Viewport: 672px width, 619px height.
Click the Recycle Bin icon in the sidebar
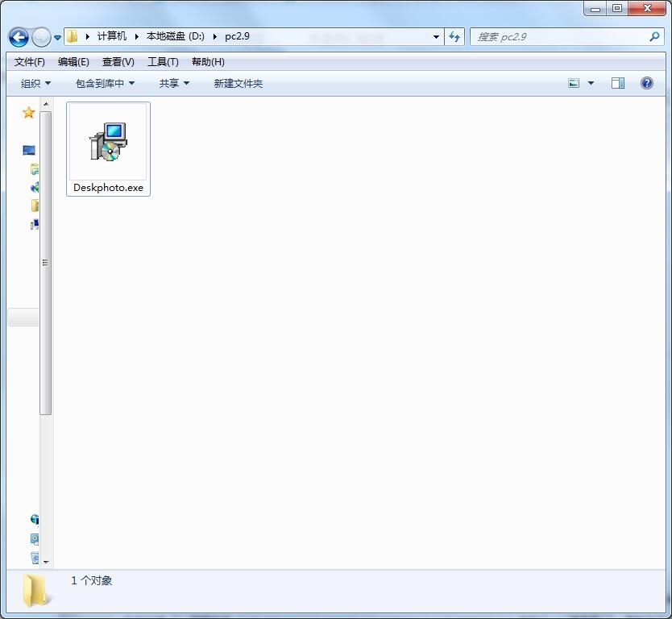click(35, 557)
